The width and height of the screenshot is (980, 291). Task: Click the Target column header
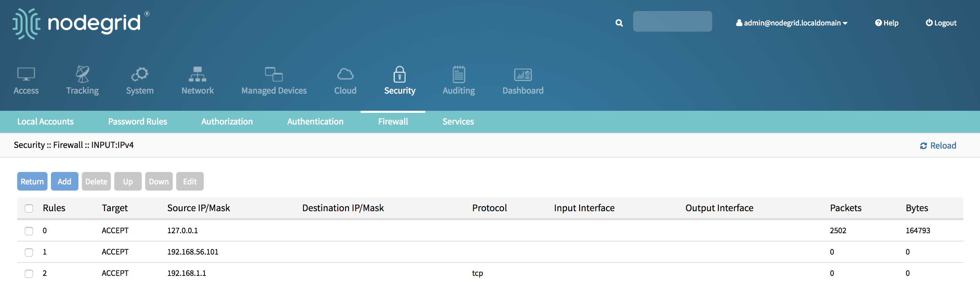click(x=115, y=208)
